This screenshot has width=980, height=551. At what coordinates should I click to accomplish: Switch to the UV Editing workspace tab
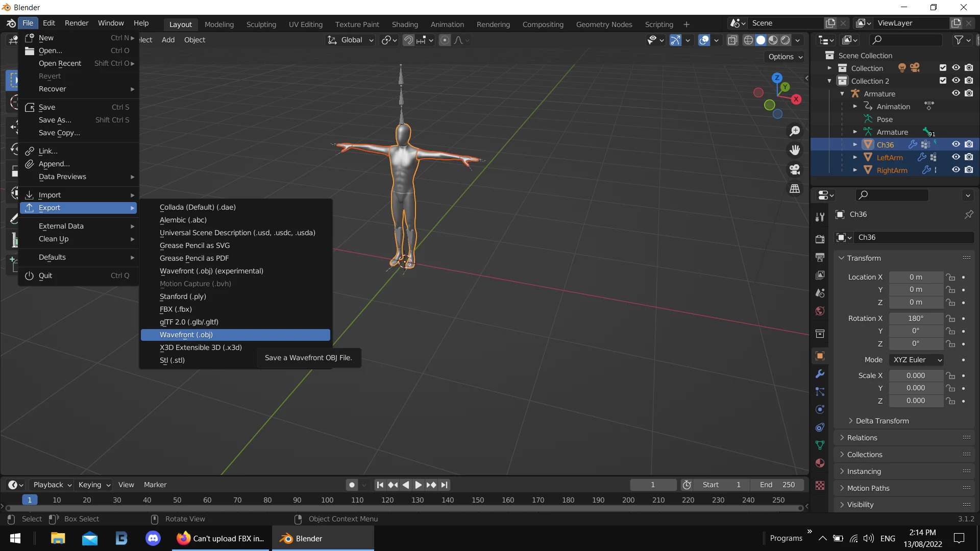point(305,24)
